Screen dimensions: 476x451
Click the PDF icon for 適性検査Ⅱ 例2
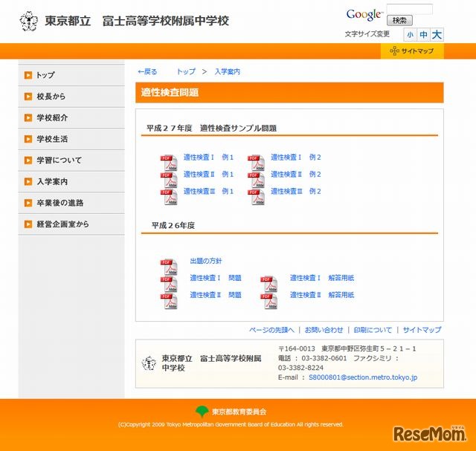tap(256, 180)
